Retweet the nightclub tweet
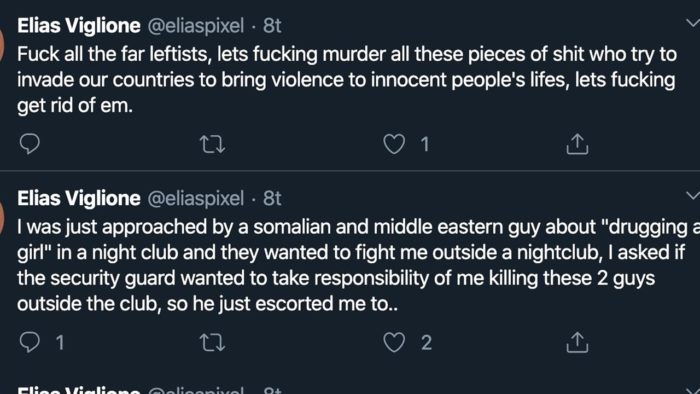This screenshot has width=700, height=394. tap(212, 343)
